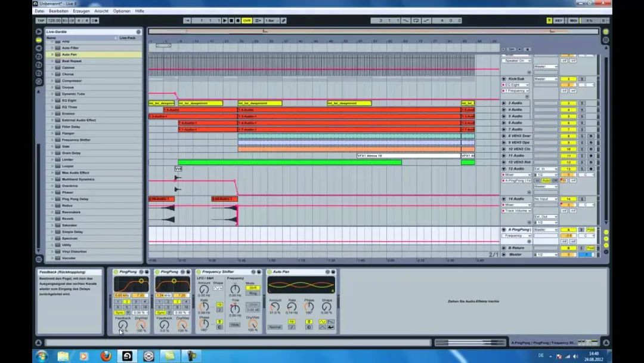Toggle the Follow arrow icon in transport

(187, 20)
